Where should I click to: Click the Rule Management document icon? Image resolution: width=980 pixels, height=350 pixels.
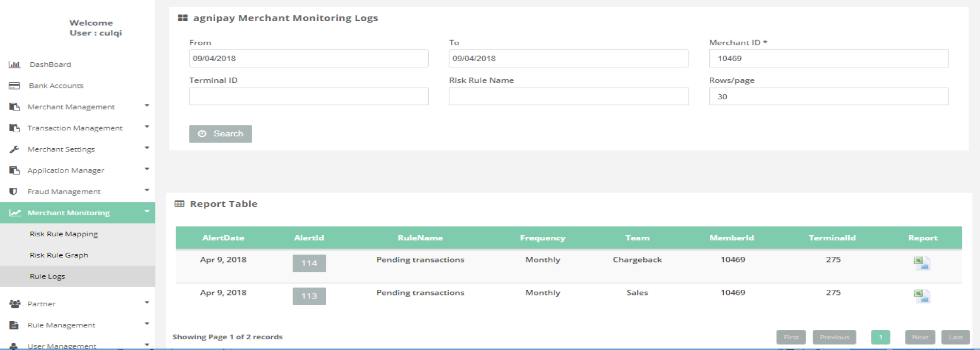(14, 325)
